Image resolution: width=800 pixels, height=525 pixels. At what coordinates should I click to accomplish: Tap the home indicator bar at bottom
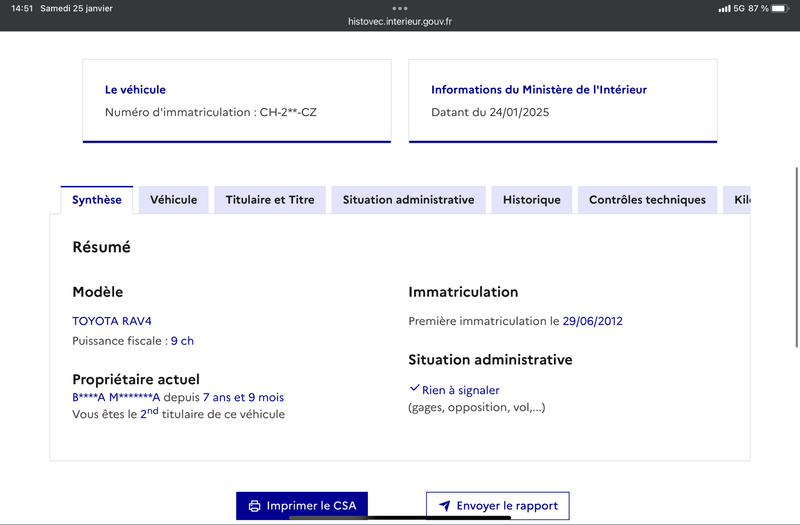pyautogui.click(x=400, y=518)
